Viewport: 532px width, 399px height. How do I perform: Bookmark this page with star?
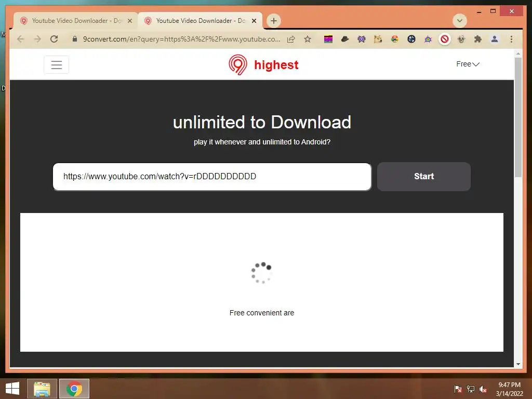click(308, 39)
